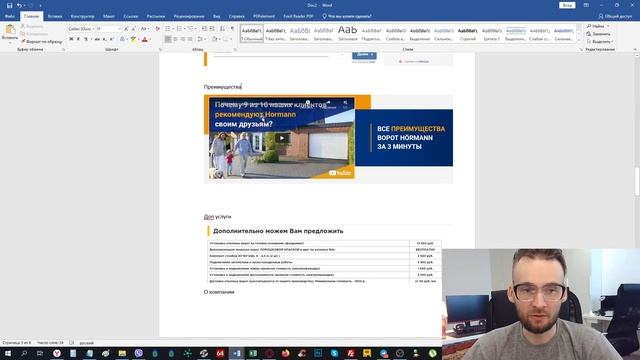This screenshot has width=640, height=360.
Task: Justify the paragraph text
Action: pos(190,39)
